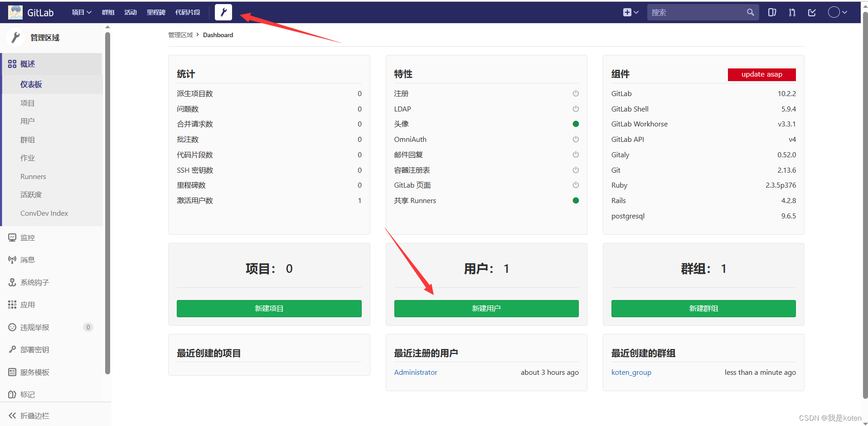Click the GitLab Workhorse row label
This screenshot has height=426, width=868.
[639, 124]
